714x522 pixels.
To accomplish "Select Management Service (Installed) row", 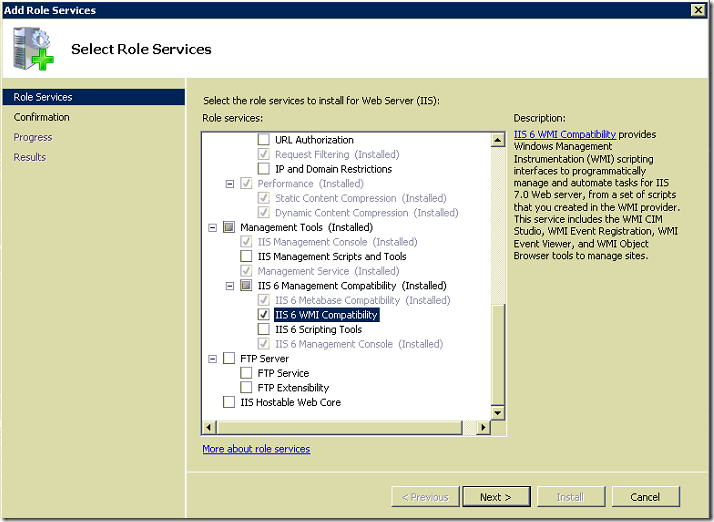I will point(328,271).
